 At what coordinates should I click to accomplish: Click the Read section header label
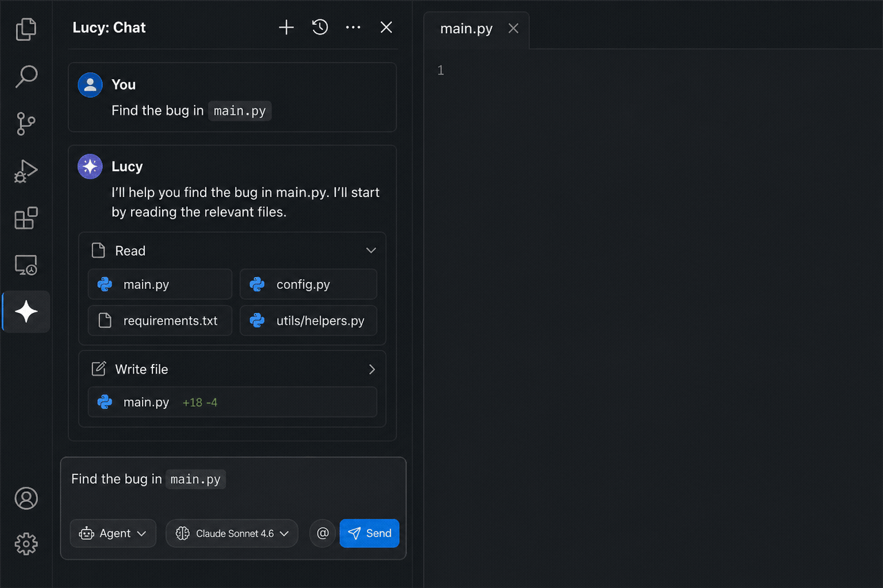coord(130,251)
